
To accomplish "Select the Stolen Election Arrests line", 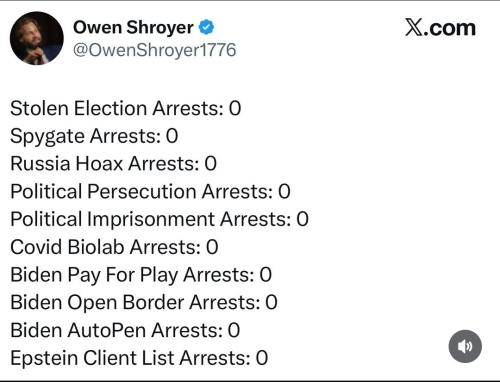I will click(x=126, y=109).
